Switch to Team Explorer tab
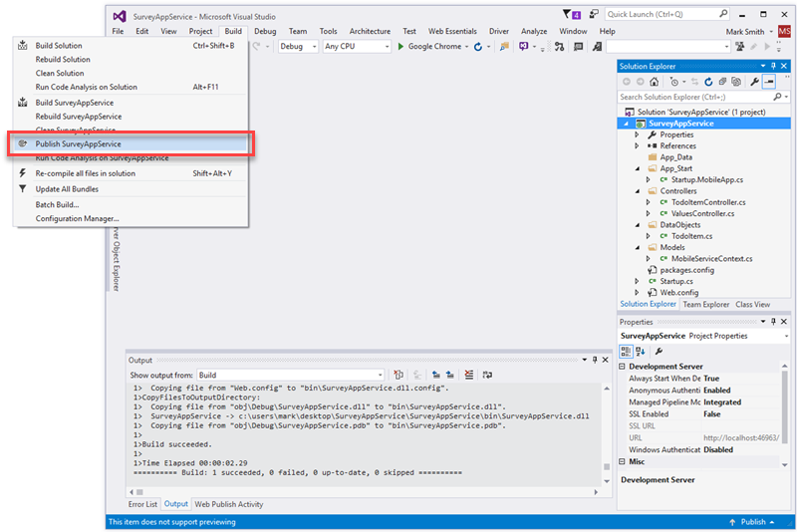The image size is (797, 532). click(705, 305)
